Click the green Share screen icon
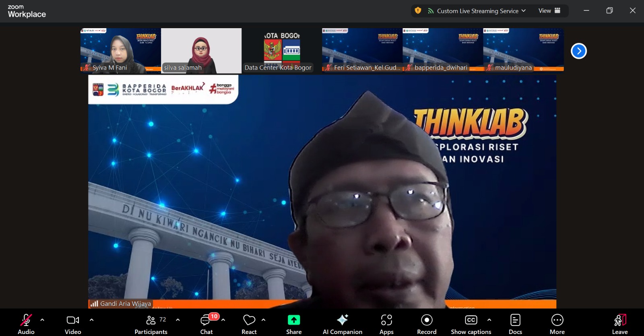 click(x=294, y=320)
